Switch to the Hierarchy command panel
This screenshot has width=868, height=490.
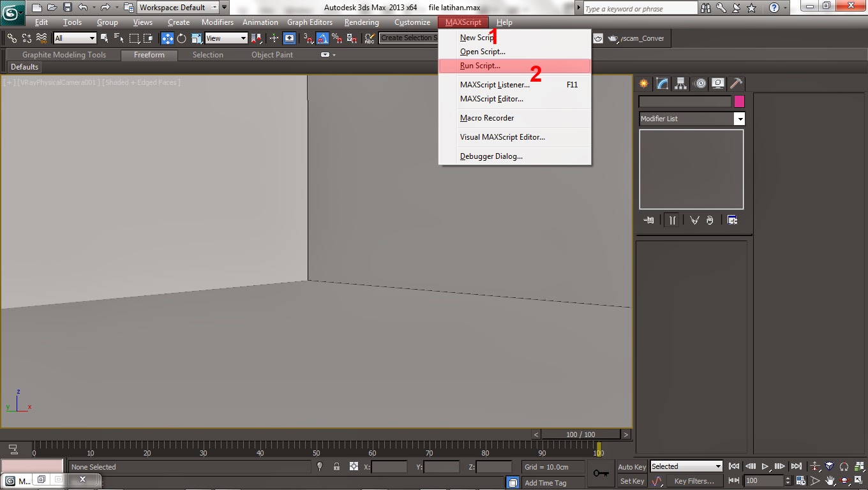coord(680,84)
